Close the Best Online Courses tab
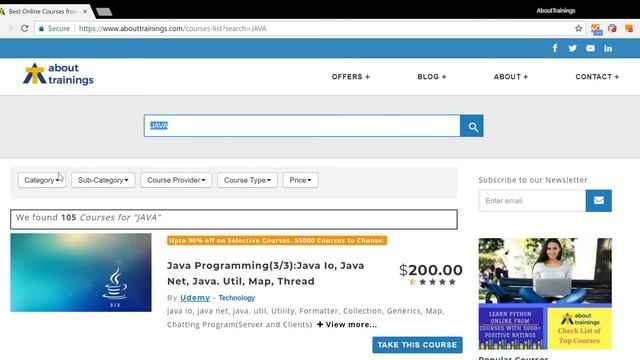 tap(85, 11)
